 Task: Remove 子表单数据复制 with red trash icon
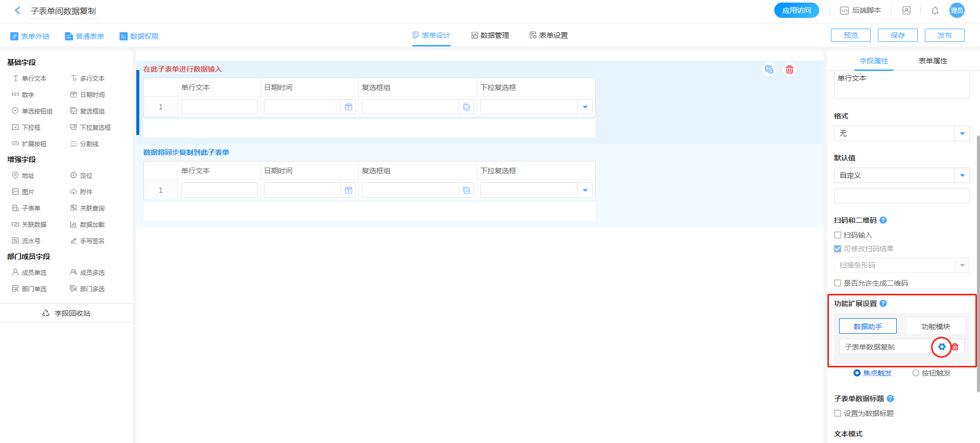955,347
